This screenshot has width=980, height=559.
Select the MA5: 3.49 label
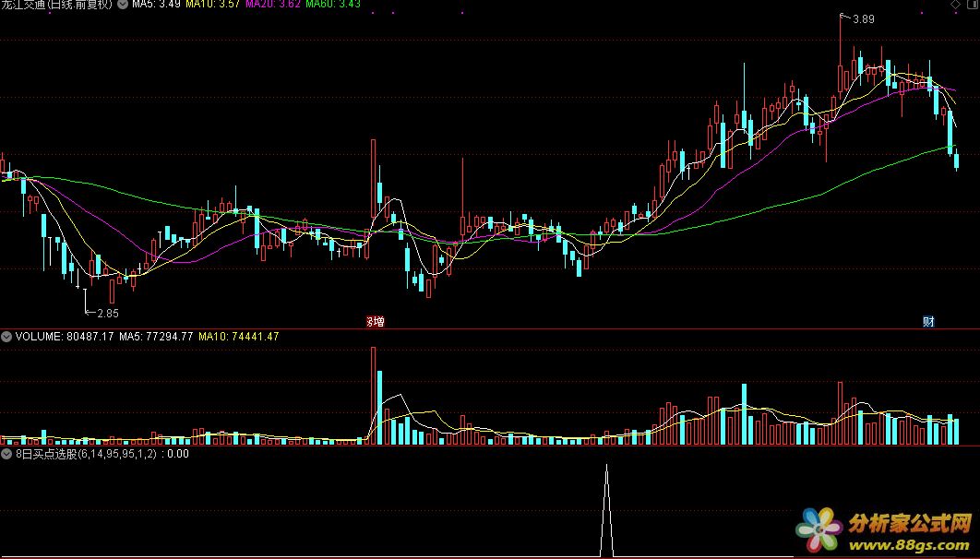pos(156,4)
